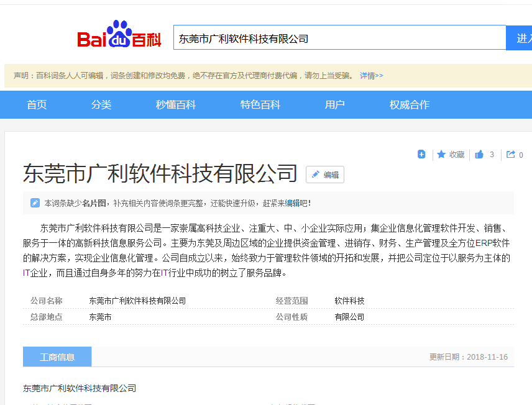Viewport: 532px width, 405px height.
Task: Click the 有限公司 company type value
Action: click(x=349, y=317)
